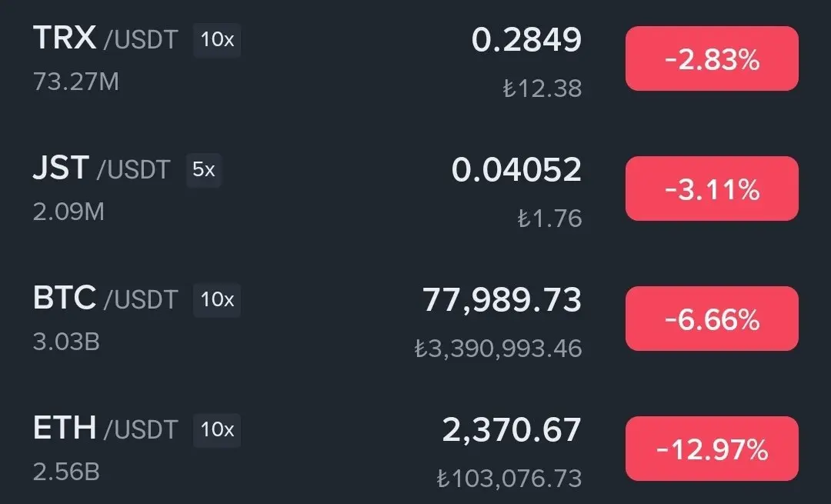Tap the -6.66% change button
Viewport: 831px width, 504px height.
point(712,319)
